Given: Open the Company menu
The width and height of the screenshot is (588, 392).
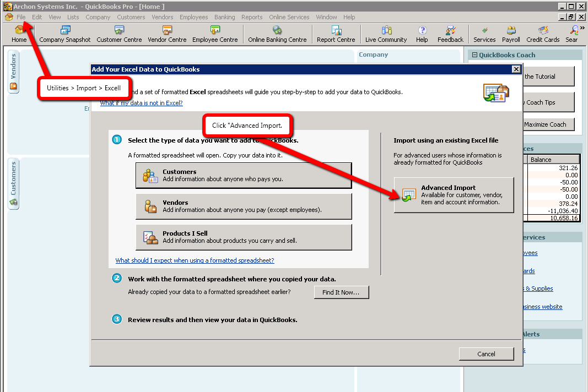Looking at the screenshot, I should (x=98, y=17).
